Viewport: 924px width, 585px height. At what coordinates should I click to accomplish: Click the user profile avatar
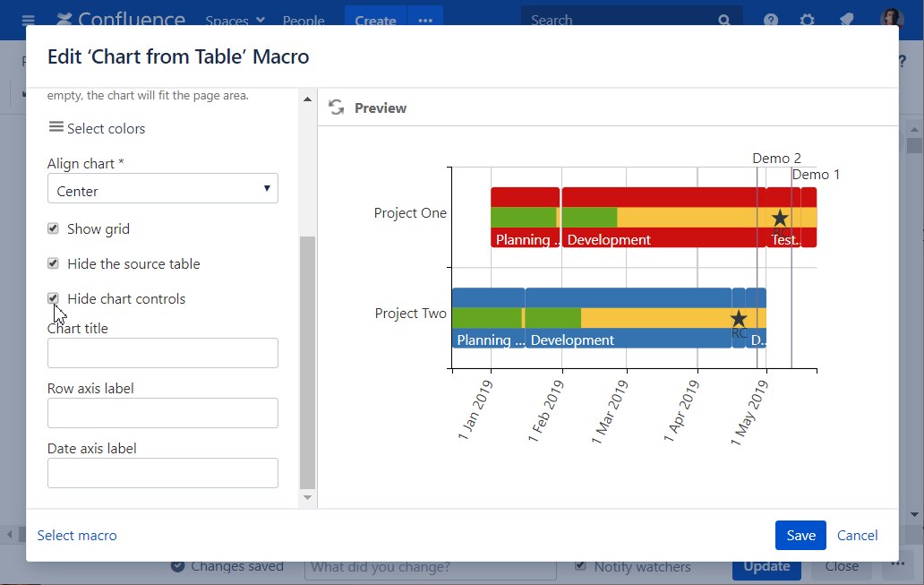click(892, 20)
